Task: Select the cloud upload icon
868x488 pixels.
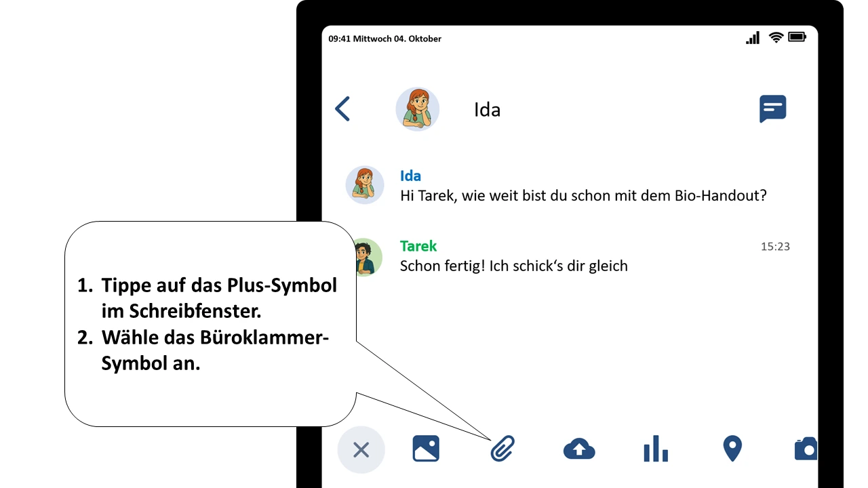Action: 579,449
